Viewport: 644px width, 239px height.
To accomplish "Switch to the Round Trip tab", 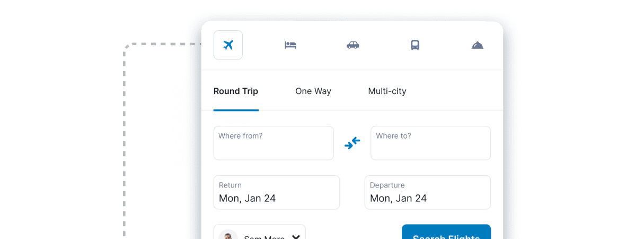I will pyautogui.click(x=236, y=91).
